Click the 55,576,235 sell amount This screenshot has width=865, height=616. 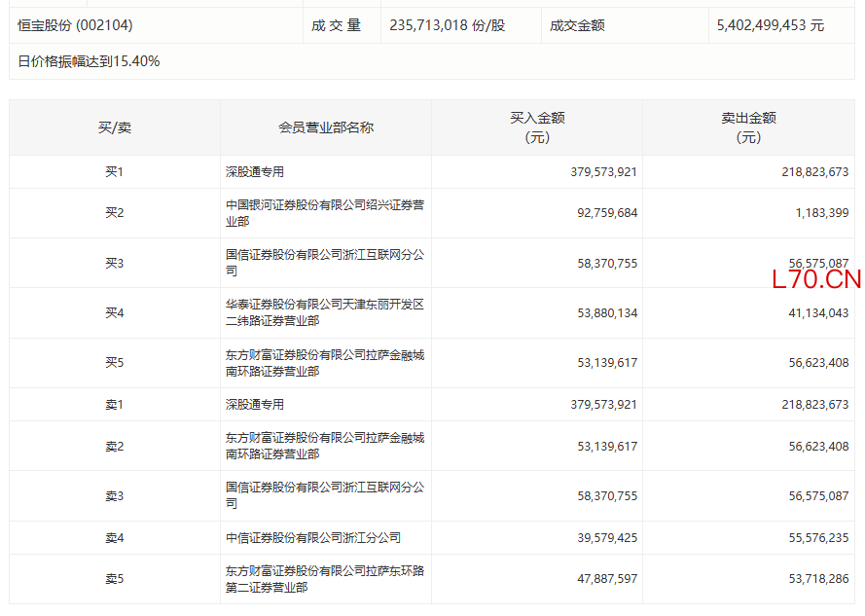[813, 537]
